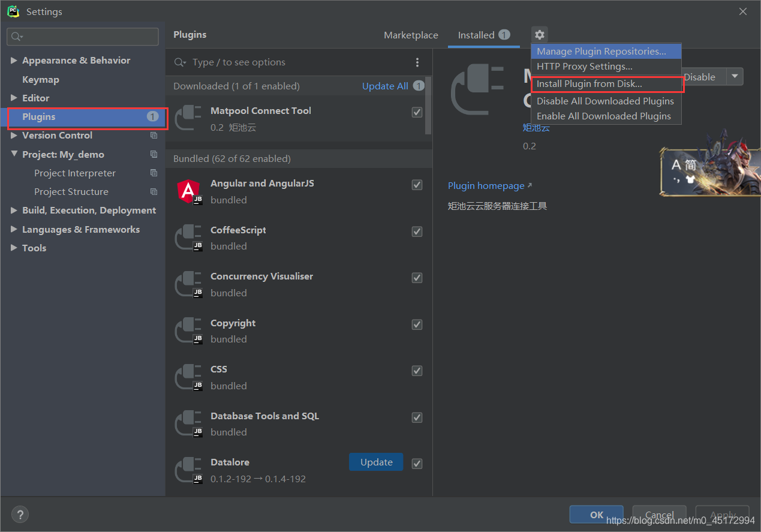Image resolution: width=761 pixels, height=532 pixels.
Task: Uncheck the Matpool Connect Tool checkbox
Action: [417, 112]
